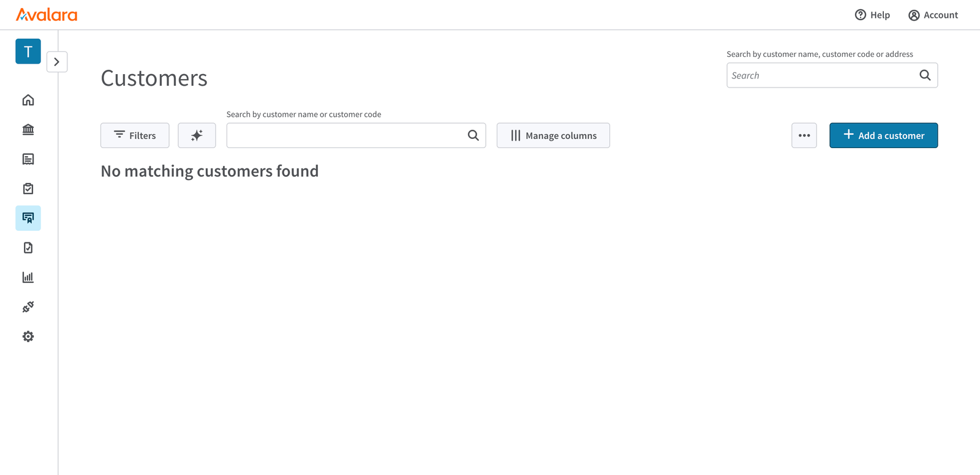
Task: Open the transactions list sidebar icon
Action: [x=28, y=159]
